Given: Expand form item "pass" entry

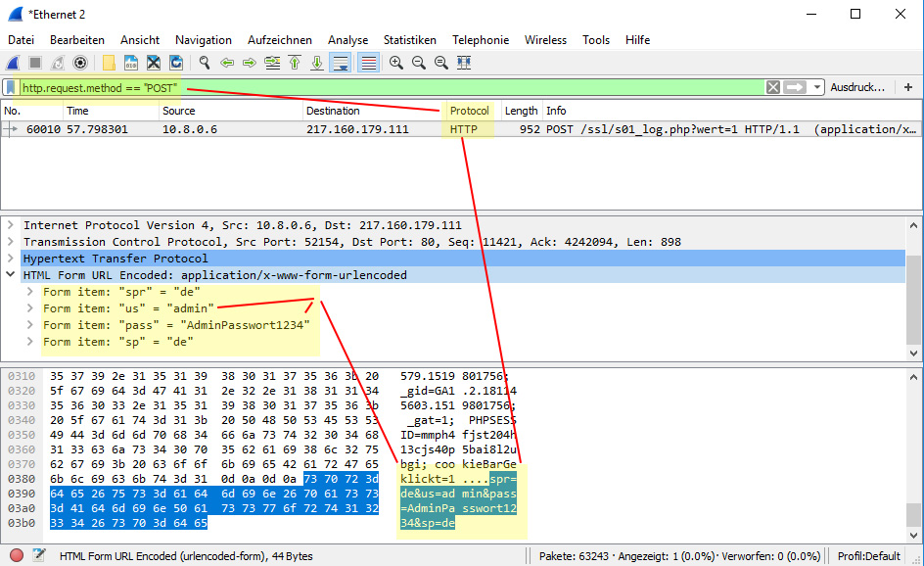Looking at the screenshot, I should (x=29, y=325).
